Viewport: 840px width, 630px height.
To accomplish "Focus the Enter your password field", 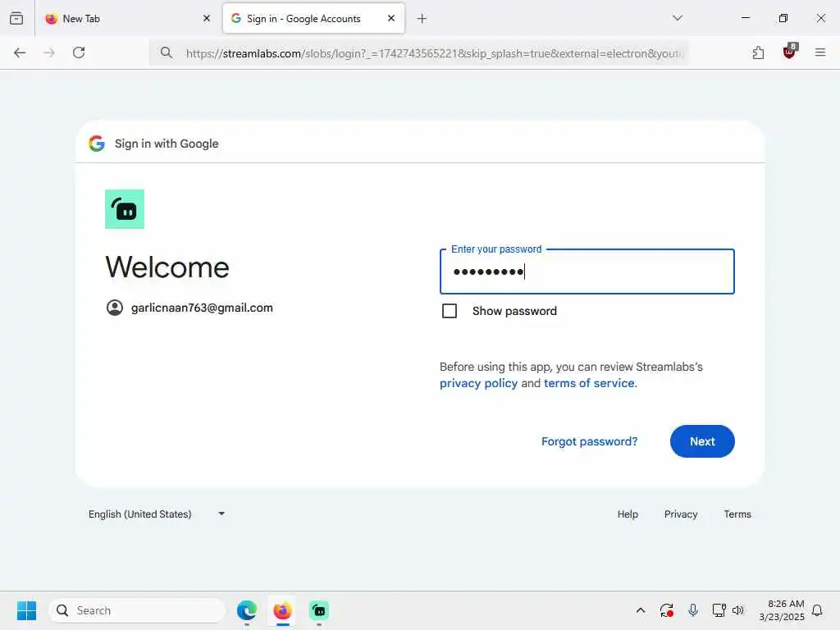I will pos(587,272).
